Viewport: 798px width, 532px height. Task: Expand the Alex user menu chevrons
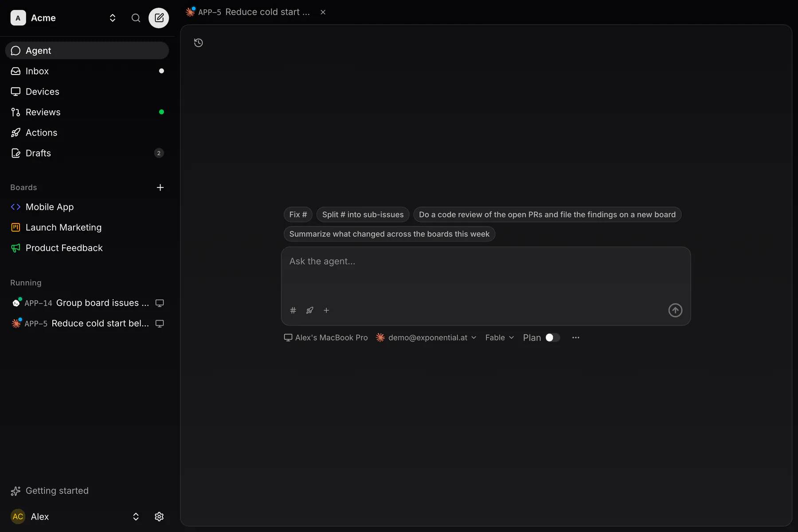[136, 516]
